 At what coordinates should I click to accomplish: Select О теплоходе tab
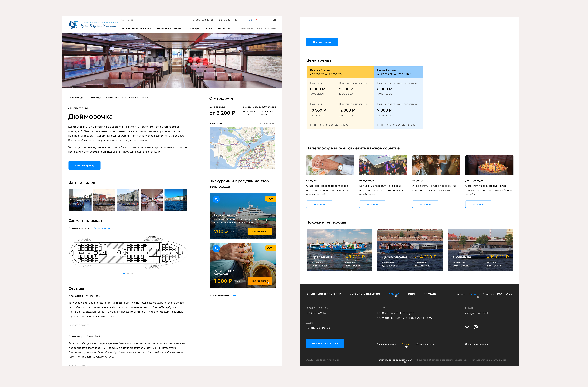tap(76, 98)
